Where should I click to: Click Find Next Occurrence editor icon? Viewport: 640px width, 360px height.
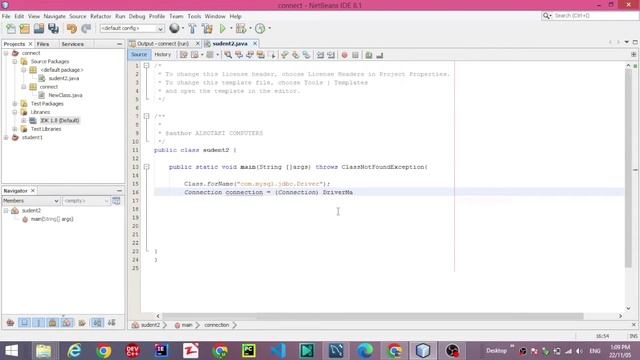tap(250, 55)
